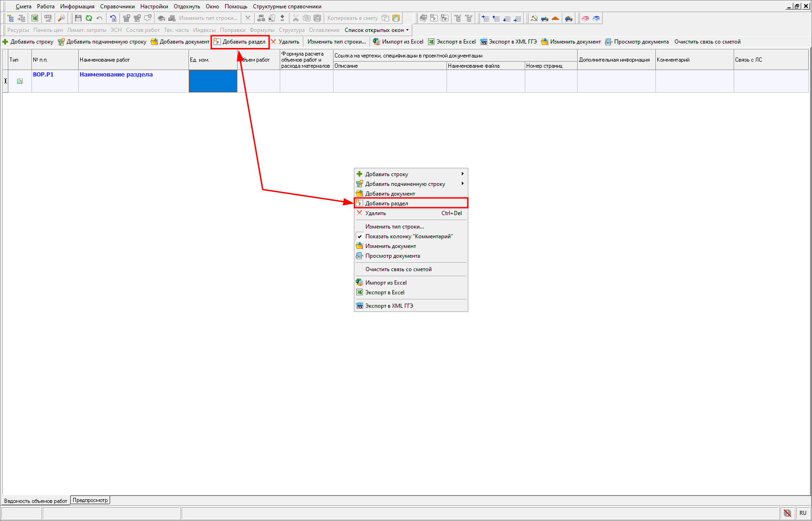Click the highlighted 'Ед. изм.' cell
The image size is (812, 521).
213,81
